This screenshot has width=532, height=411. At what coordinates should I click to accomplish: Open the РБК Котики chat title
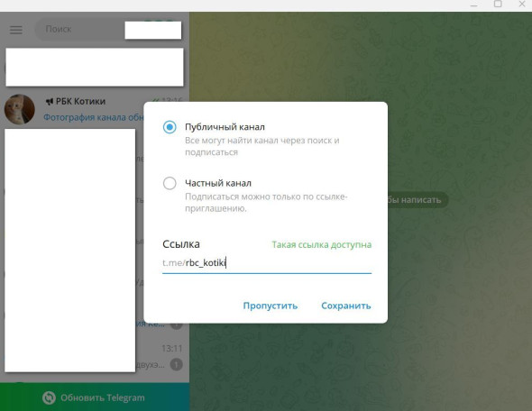click(x=80, y=101)
